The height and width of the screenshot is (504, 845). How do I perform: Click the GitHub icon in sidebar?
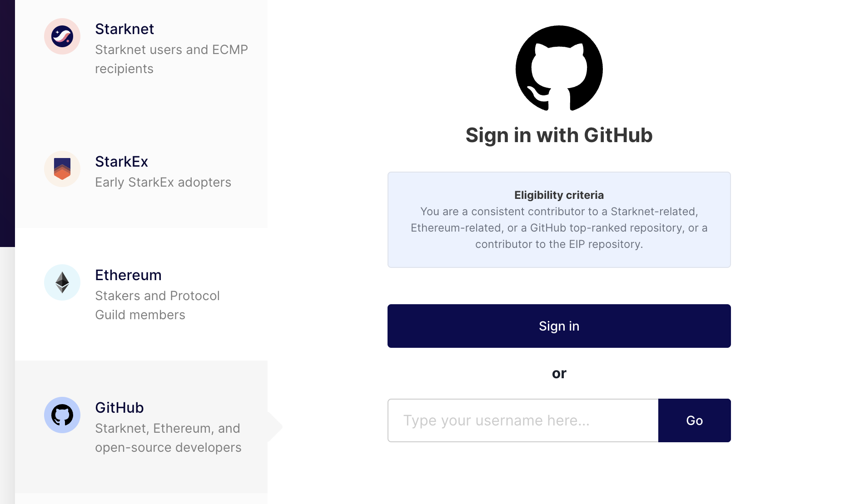[x=62, y=415]
